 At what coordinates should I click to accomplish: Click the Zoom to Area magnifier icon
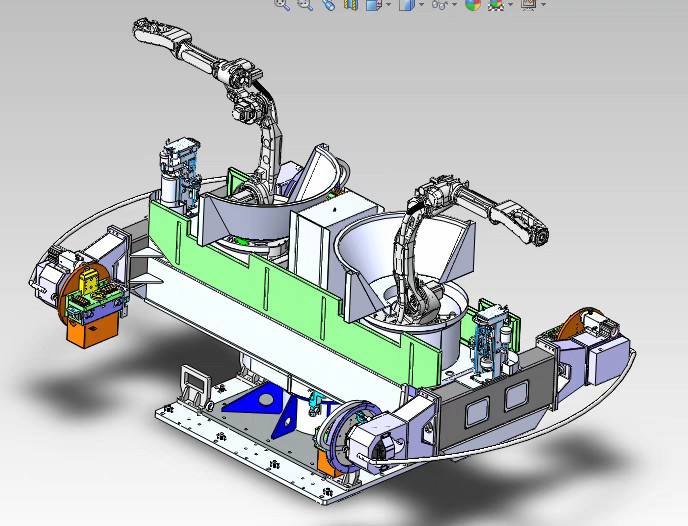pos(305,4)
